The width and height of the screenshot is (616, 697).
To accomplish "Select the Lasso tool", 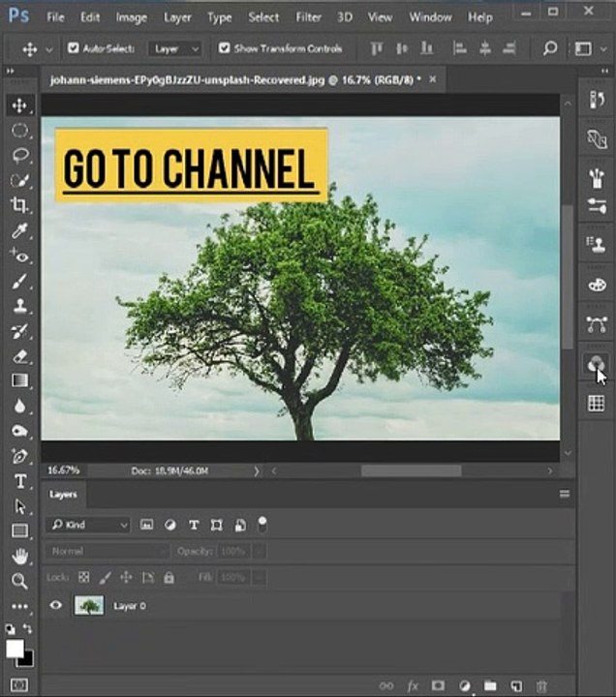I will pyautogui.click(x=19, y=155).
